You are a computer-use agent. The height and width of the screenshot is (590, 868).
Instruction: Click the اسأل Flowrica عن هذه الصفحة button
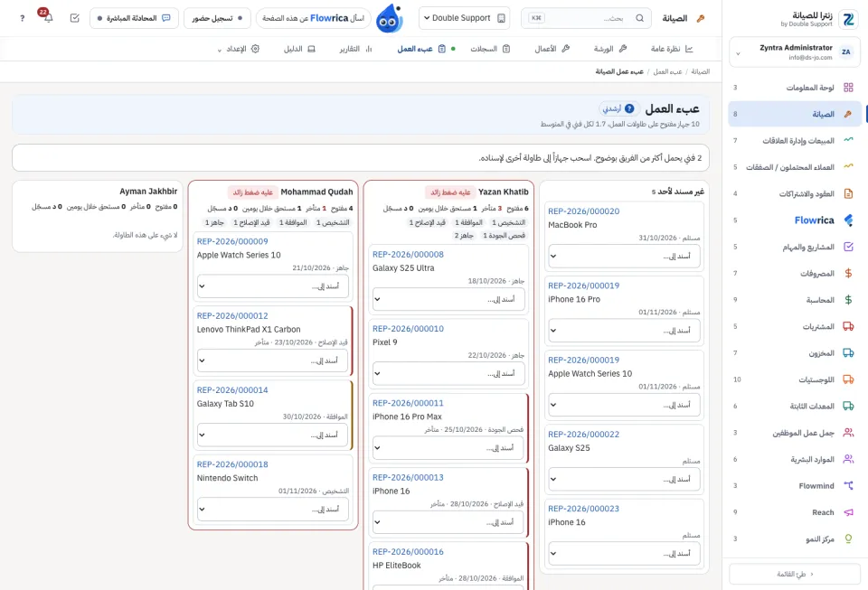[314, 18]
